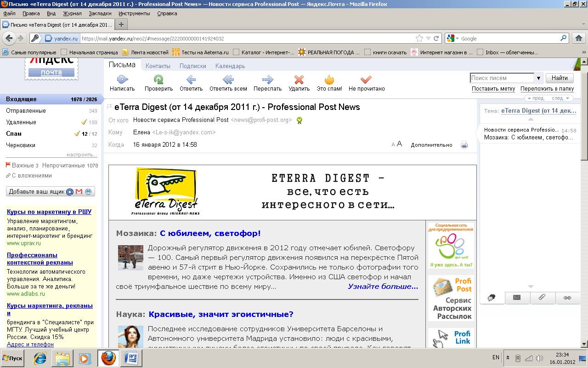The image size is (588, 368).
Task: Open the envelope tab in thread panel
Action: click(517, 298)
